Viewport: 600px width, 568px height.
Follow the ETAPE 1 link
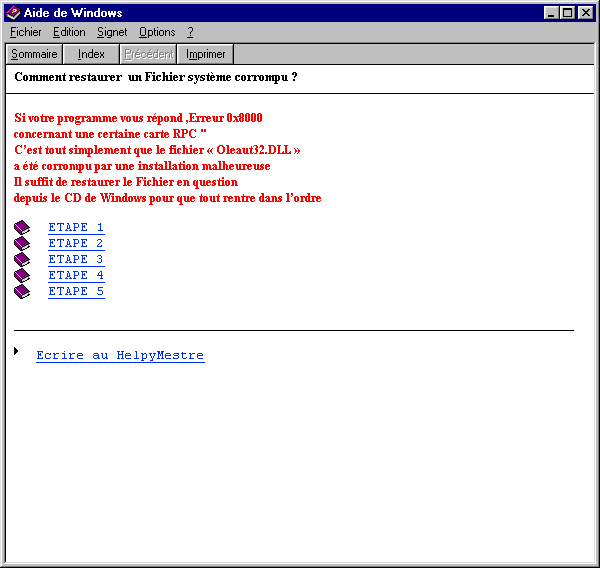76,227
